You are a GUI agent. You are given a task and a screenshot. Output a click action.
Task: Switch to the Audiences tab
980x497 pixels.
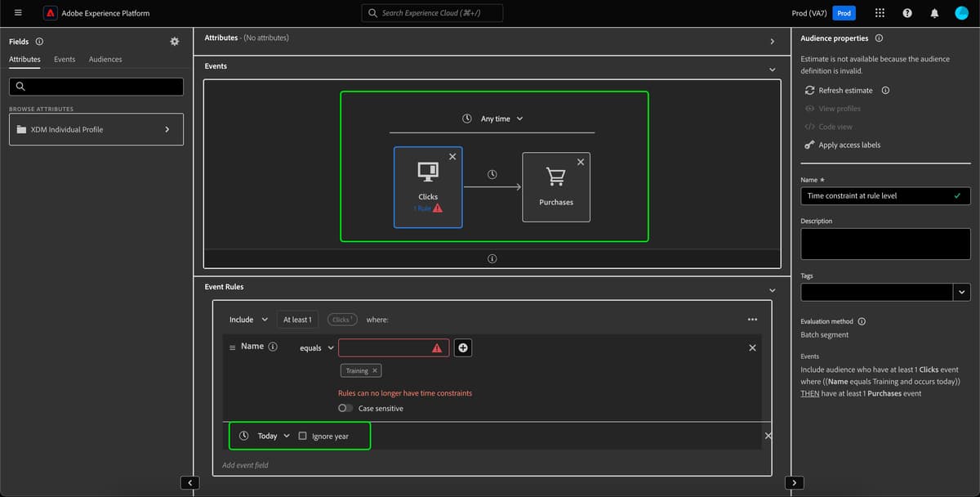point(105,59)
